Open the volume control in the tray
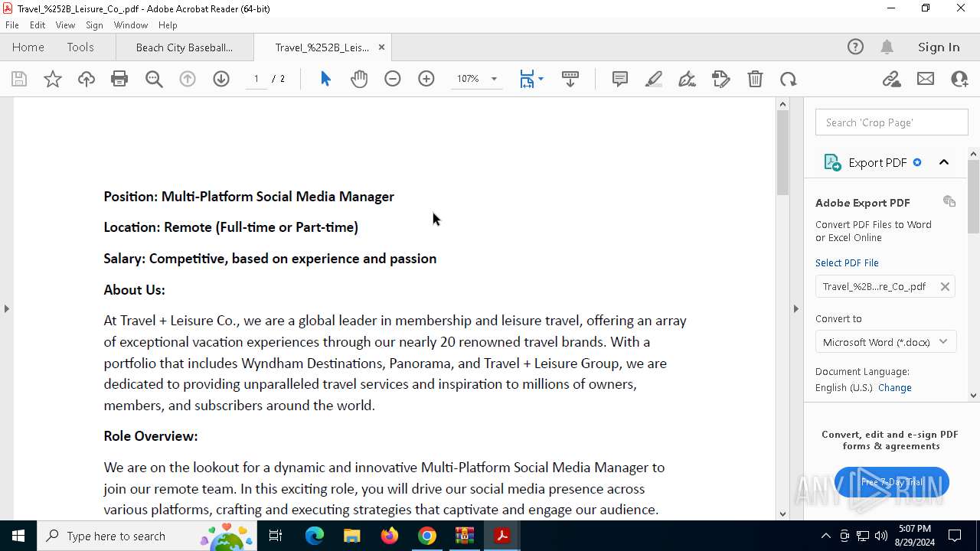This screenshot has width=980, height=551. click(881, 536)
